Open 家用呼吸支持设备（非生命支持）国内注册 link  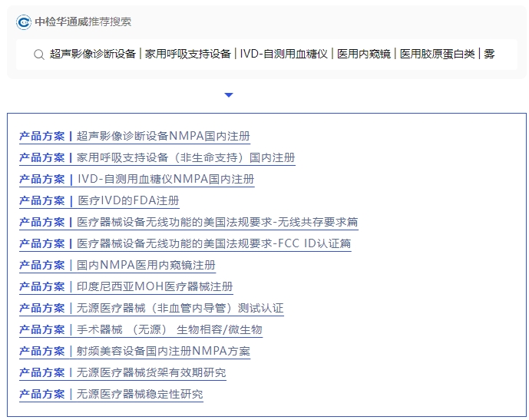186,157
